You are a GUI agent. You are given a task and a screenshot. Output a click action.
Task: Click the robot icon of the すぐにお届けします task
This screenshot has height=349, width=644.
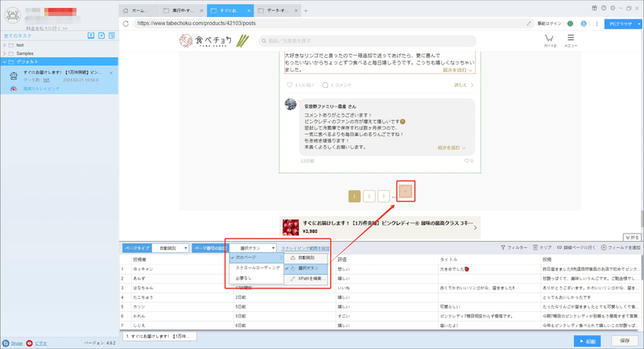[14, 76]
